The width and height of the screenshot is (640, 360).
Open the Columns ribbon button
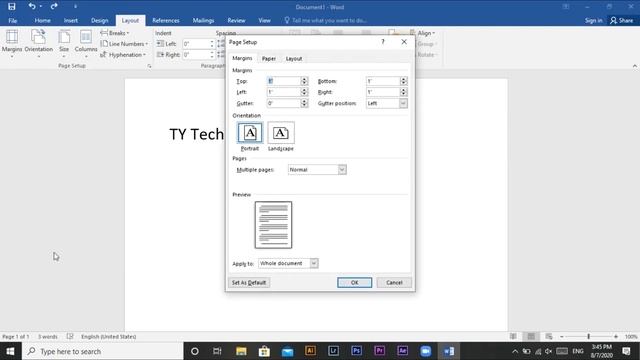86,44
